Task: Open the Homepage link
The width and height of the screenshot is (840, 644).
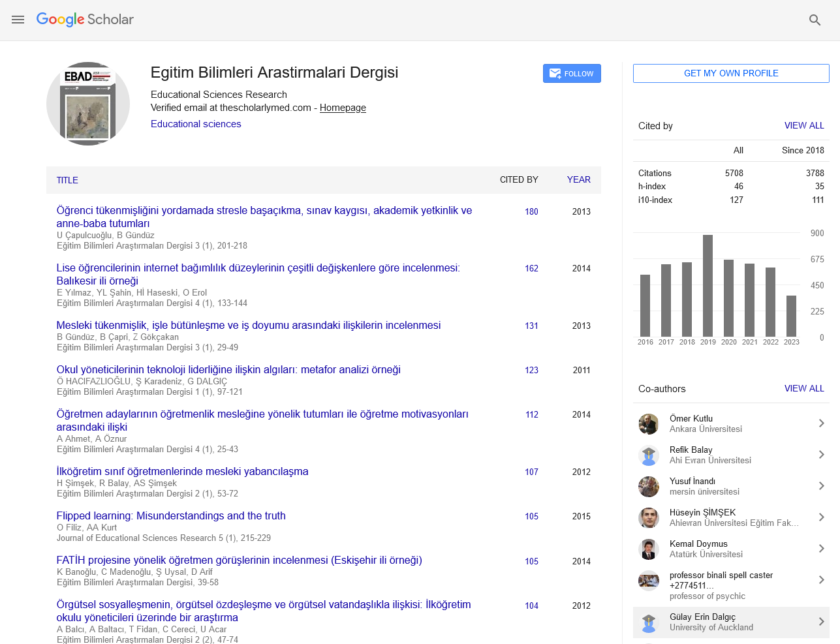Action: [343, 108]
